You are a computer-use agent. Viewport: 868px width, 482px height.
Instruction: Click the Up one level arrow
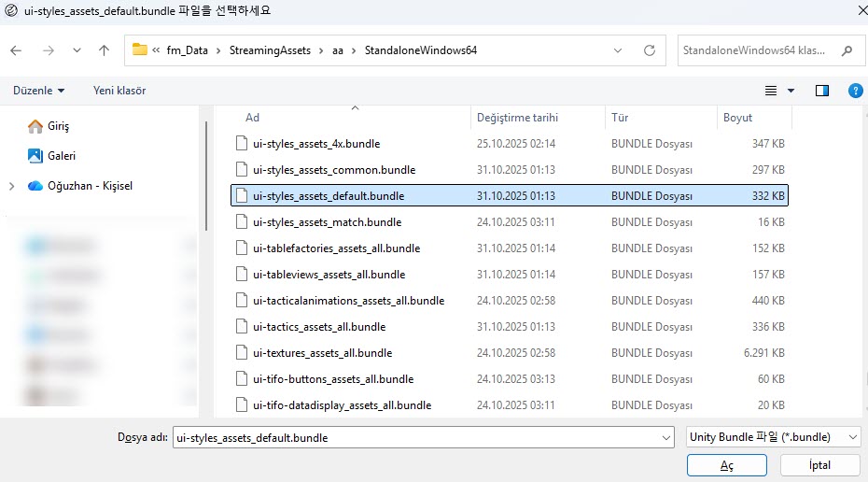tap(104, 50)
